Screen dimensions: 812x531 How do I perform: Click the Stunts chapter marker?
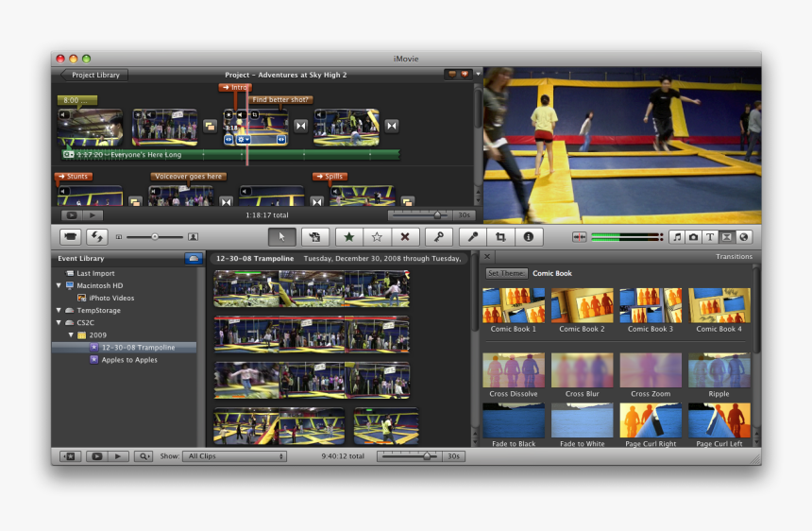click(74, 176)
